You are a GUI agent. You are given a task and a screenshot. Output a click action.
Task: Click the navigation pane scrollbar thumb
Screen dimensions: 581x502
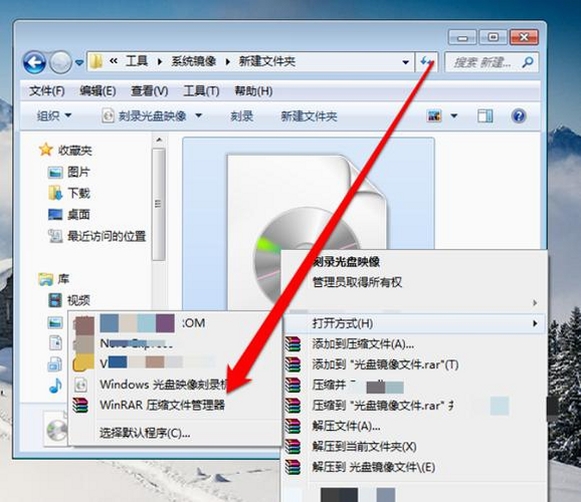click(x=159, y=205)
